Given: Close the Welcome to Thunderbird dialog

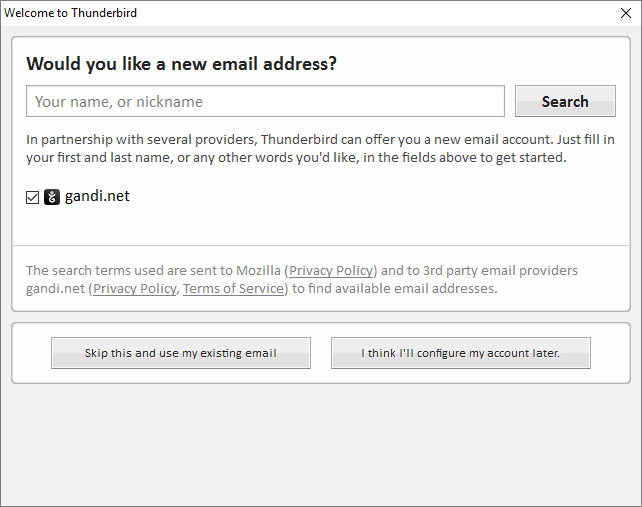Looking at the screenshot, I should pos(626,13).
